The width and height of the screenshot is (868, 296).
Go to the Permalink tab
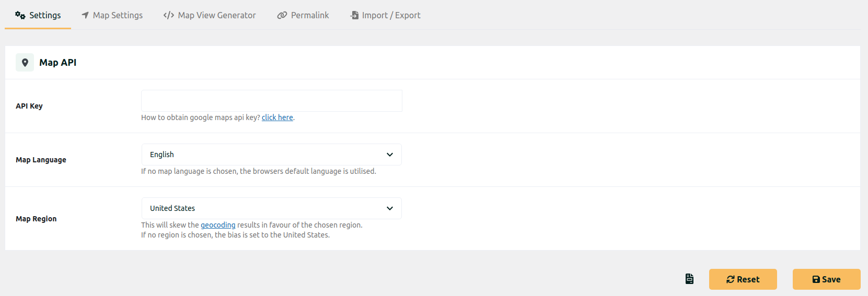tap(303, 15)
